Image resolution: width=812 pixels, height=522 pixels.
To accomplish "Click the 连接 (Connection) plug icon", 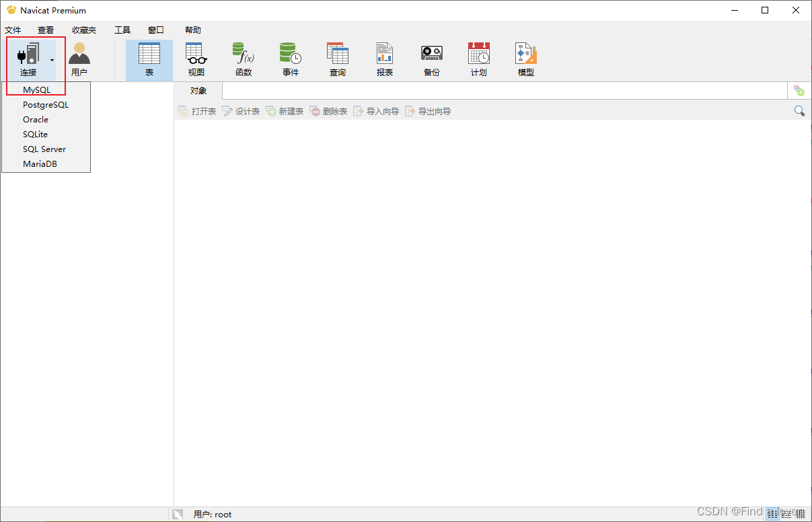I will pyautogui.click(x=28, y=54).
